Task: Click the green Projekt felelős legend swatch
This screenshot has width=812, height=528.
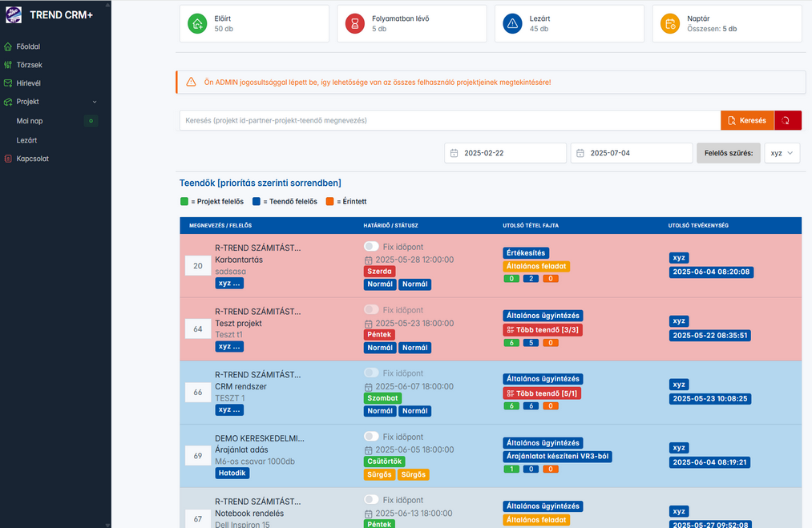Action: tap(184, 202)
